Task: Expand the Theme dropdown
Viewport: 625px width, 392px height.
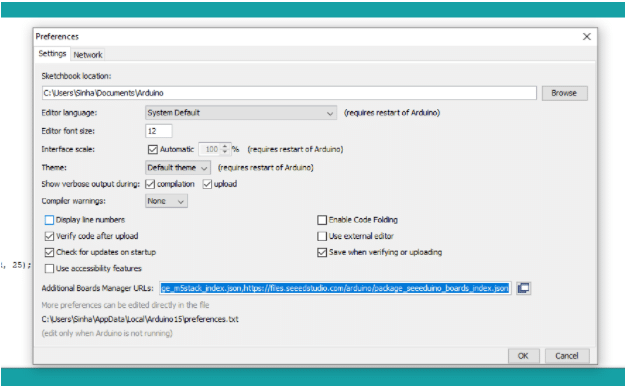Action: [x=178, y=167]
